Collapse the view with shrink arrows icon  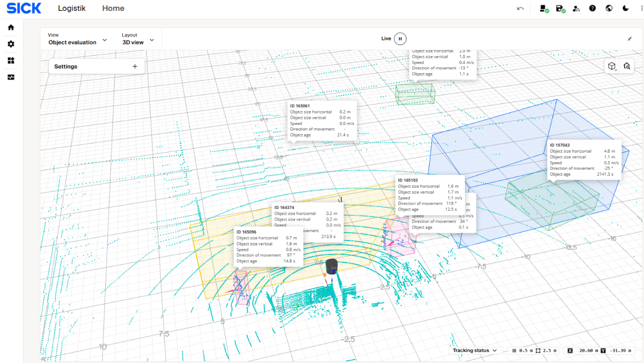pyautogui.click(x=630, y=39)
